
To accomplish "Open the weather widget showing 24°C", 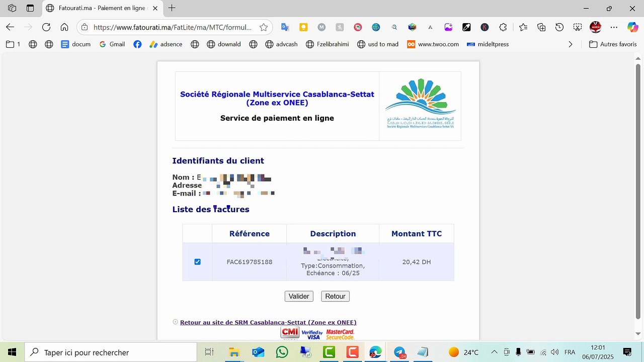I will coord(463,352).
